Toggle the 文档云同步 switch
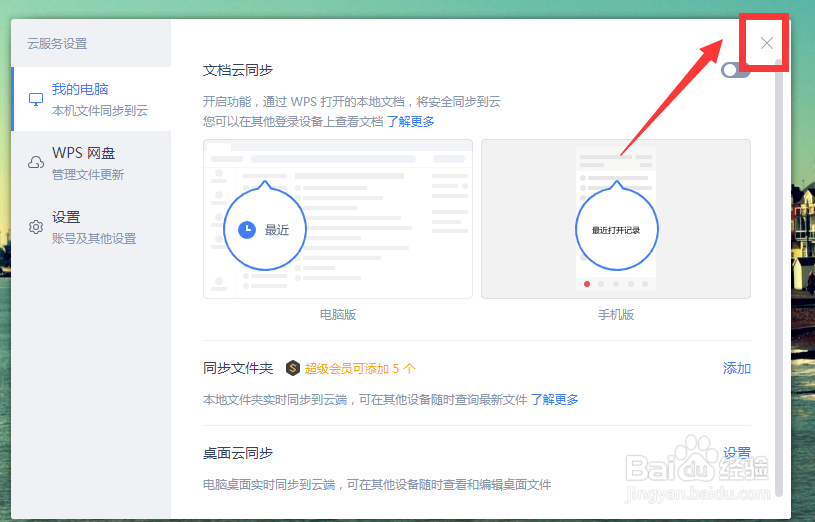815x522 pixels. point(734,70)
